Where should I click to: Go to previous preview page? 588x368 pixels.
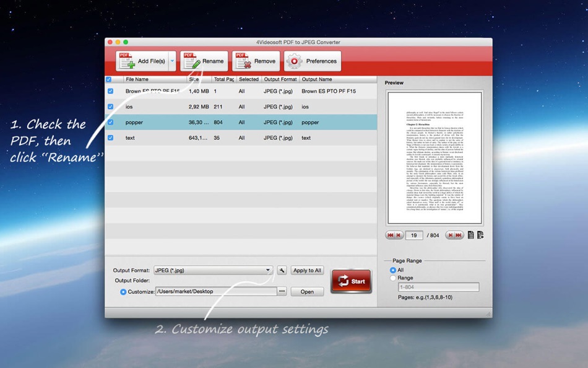(x=399, y=235)
